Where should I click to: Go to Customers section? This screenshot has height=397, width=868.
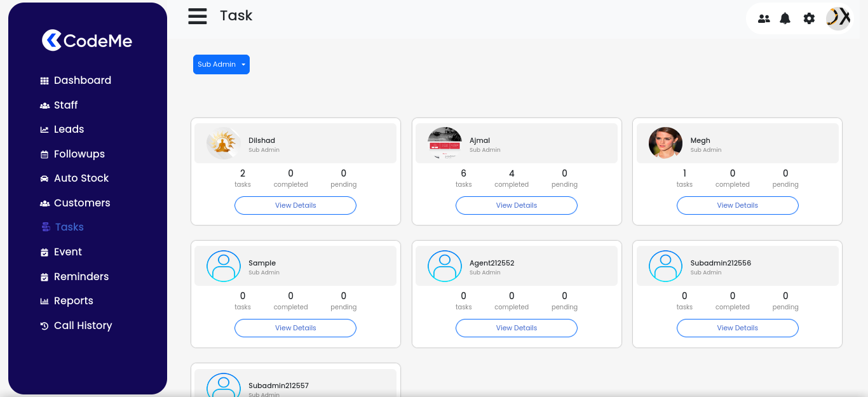click(82, 203)
